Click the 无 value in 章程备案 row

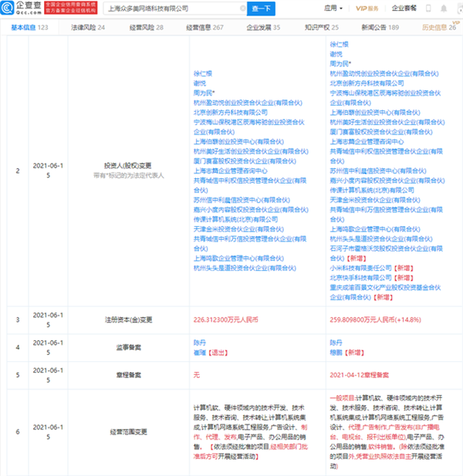click(x=197, y=375)
